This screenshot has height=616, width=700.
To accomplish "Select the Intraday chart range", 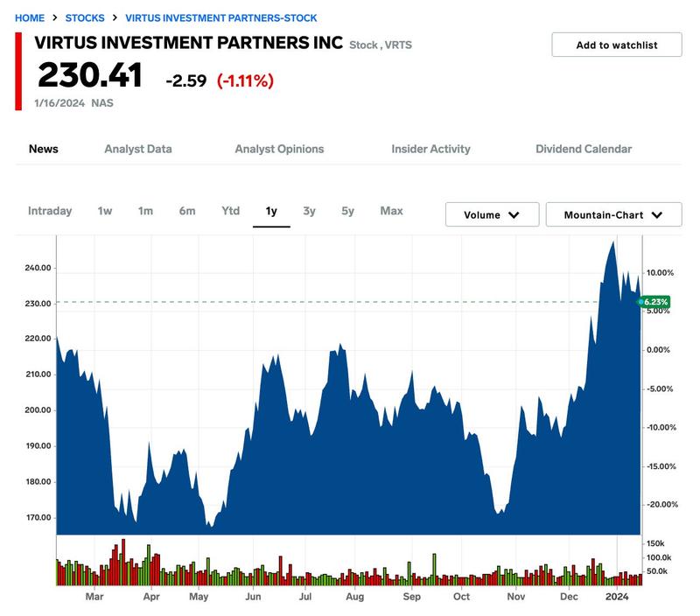I will (50, 211).
